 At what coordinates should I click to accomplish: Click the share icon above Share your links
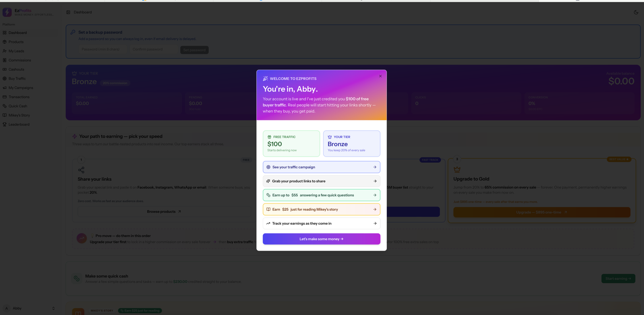tap(81, 170)
